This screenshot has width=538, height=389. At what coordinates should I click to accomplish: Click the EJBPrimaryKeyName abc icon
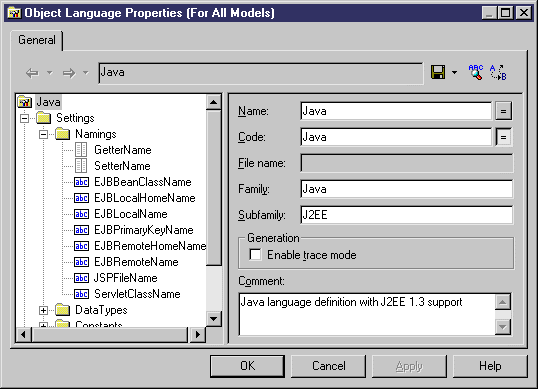[x=81, y=230]
